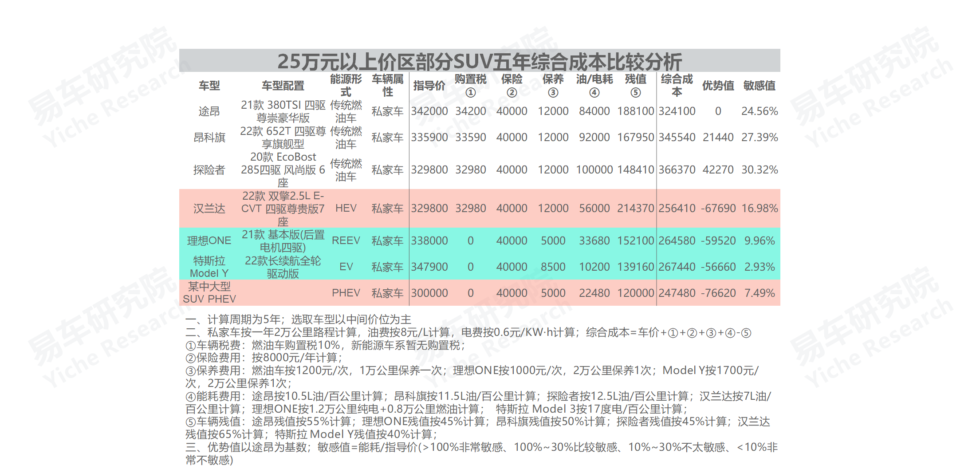980x473 pixels.
Task: Click energy cost value "22480"
Action: click(x=594, y=293)
